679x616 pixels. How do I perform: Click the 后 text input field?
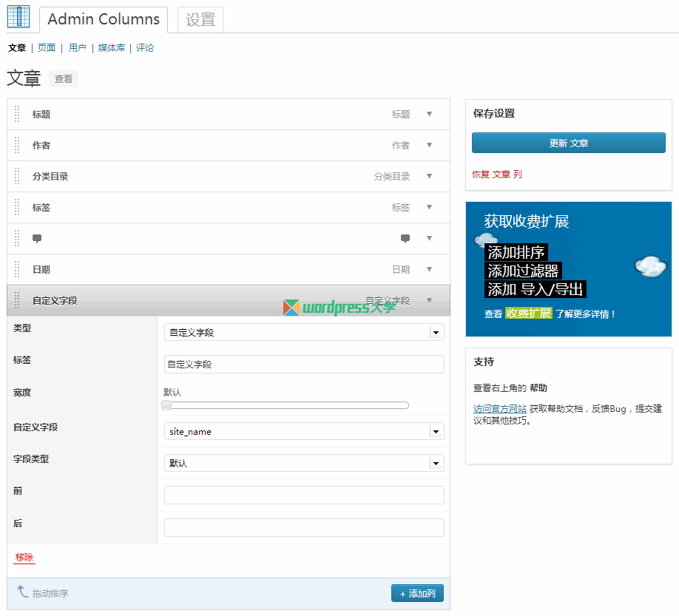tap(304, 528)
